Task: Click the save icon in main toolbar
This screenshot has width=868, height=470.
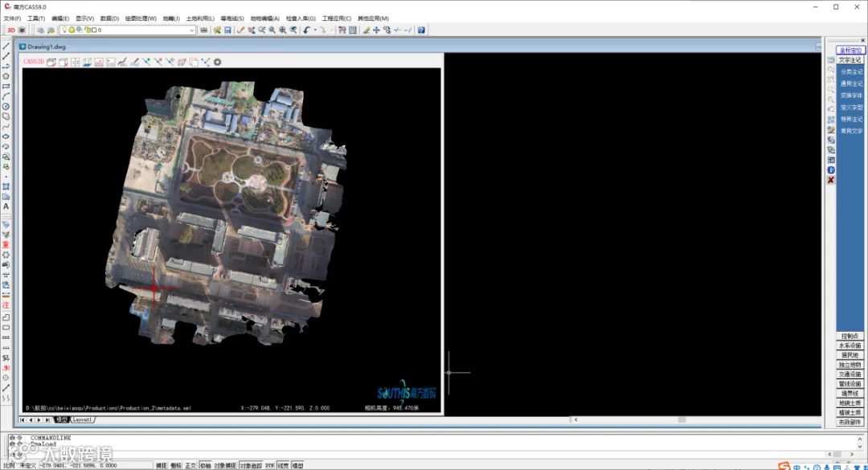Action: click(228, 30)
